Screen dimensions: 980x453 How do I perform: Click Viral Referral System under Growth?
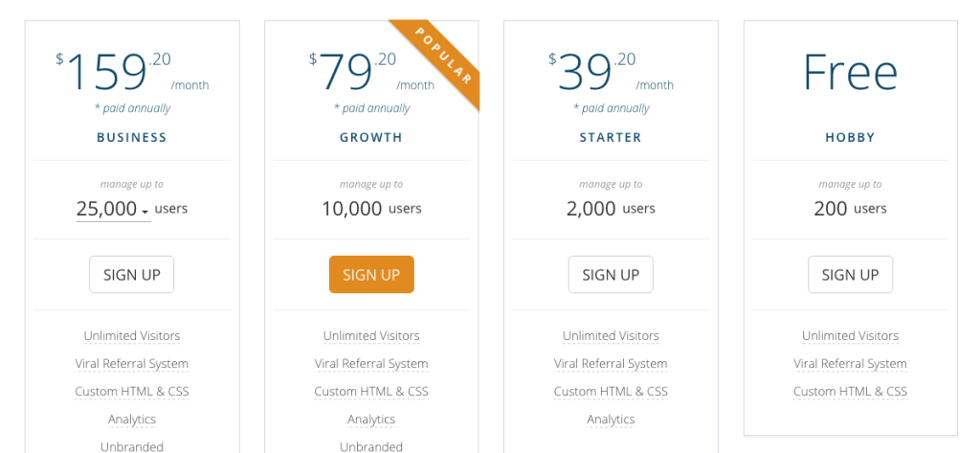[x=371, y=364]
